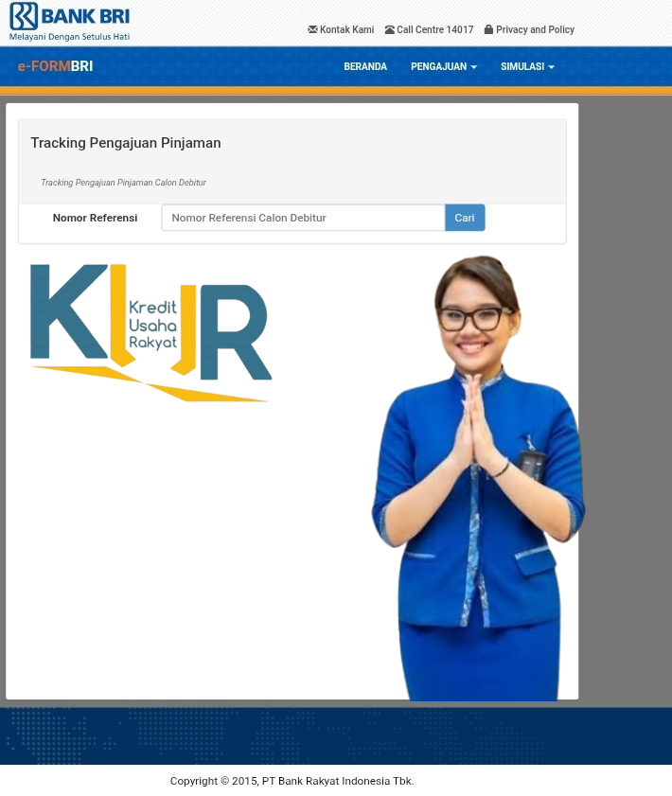Click the Bank BRI logo
The height and width of the screenshot is (796, 672).
tap(69, 22)
